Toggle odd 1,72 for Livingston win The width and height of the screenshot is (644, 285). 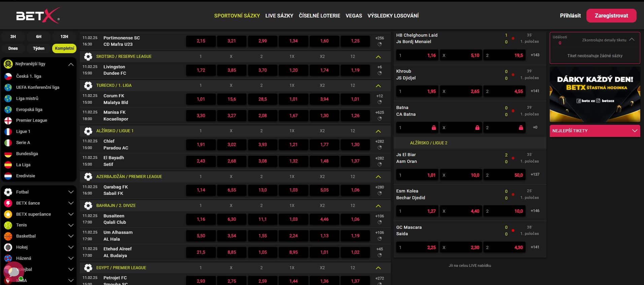pos(201,70)
